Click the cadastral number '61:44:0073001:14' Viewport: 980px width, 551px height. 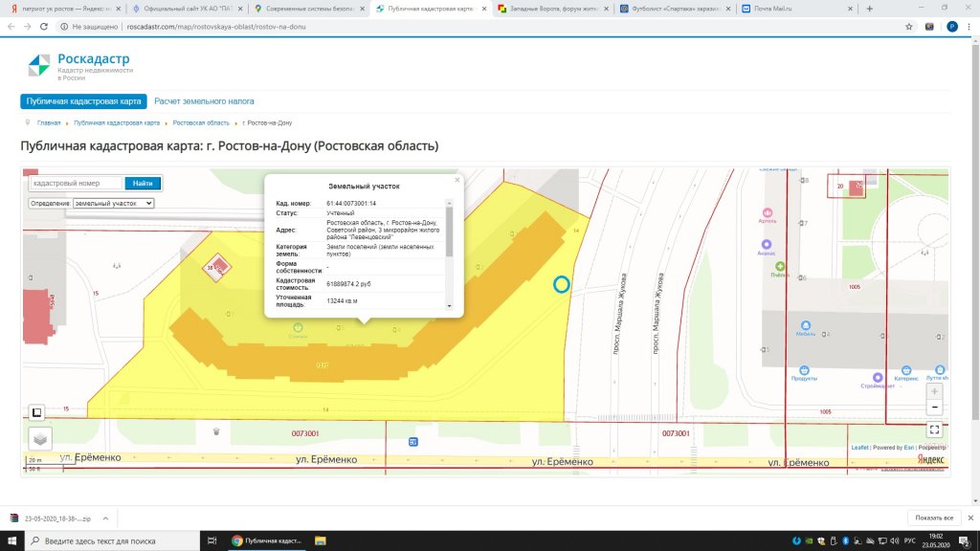point(351,204)
